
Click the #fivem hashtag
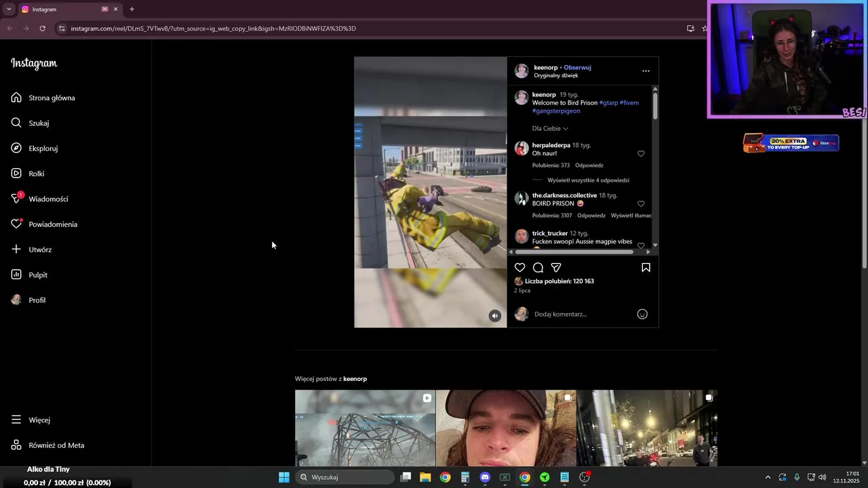(x=629, y=103)
